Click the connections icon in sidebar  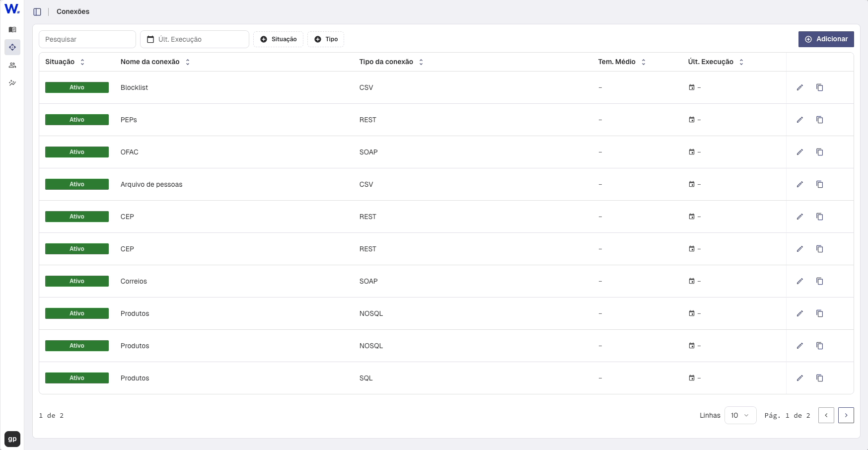tap(12, 47)
